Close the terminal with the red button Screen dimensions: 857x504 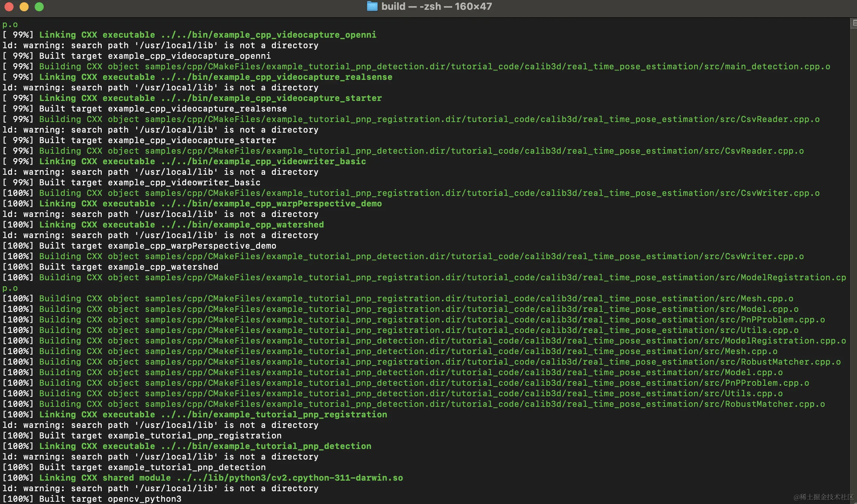[x=9, y=7]
